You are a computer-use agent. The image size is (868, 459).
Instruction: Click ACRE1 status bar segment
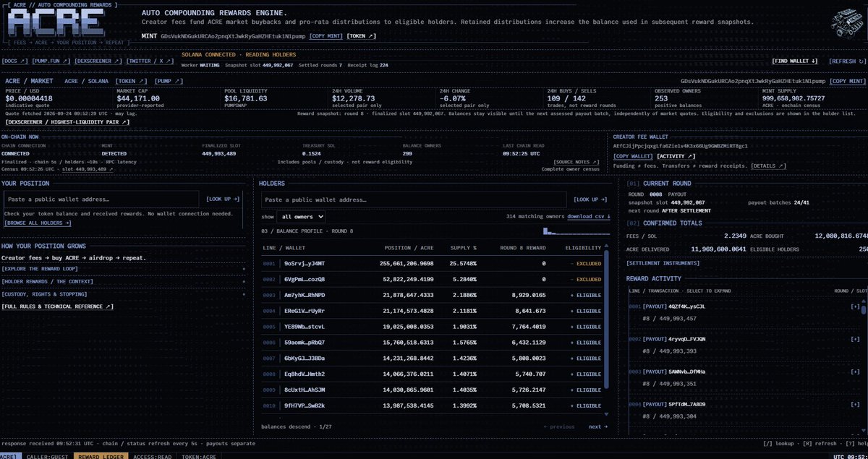[x=9, y=456]
